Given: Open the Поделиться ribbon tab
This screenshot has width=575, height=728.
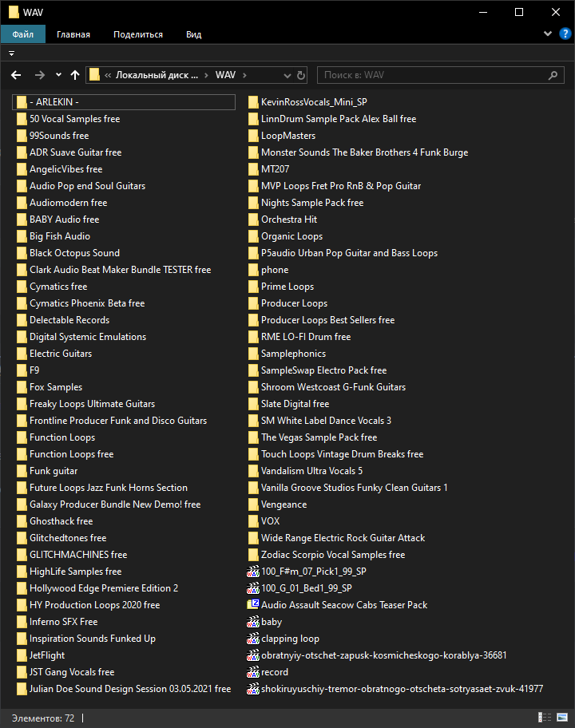Looking at the screenshot, I should (x=138, y=34).
